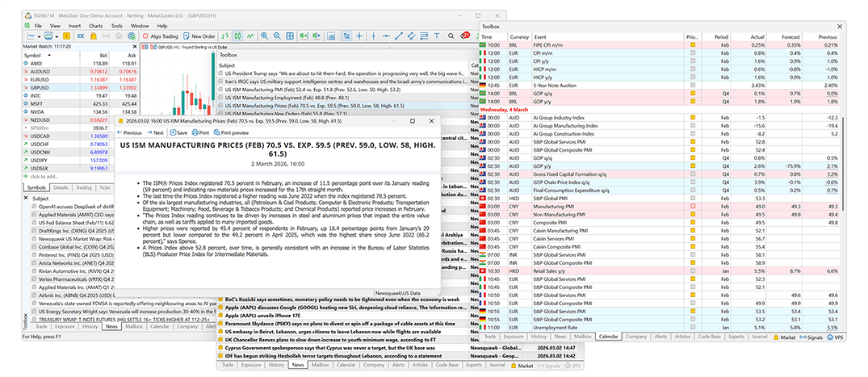Open the IDE MetaEditor icon in toolbar
868x377 pixels.
pyautogui.click(x=81, y=36)
